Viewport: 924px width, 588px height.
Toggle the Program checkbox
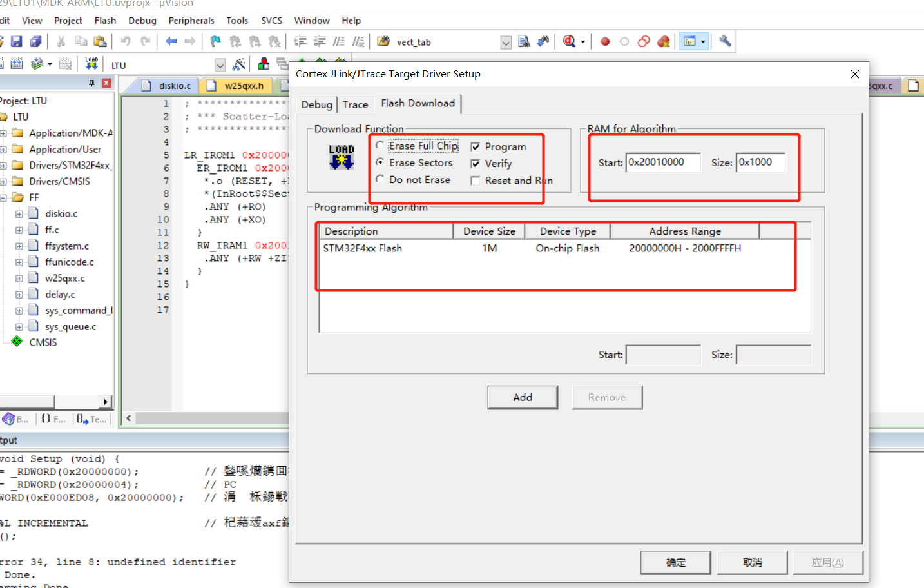pos(476,147)
